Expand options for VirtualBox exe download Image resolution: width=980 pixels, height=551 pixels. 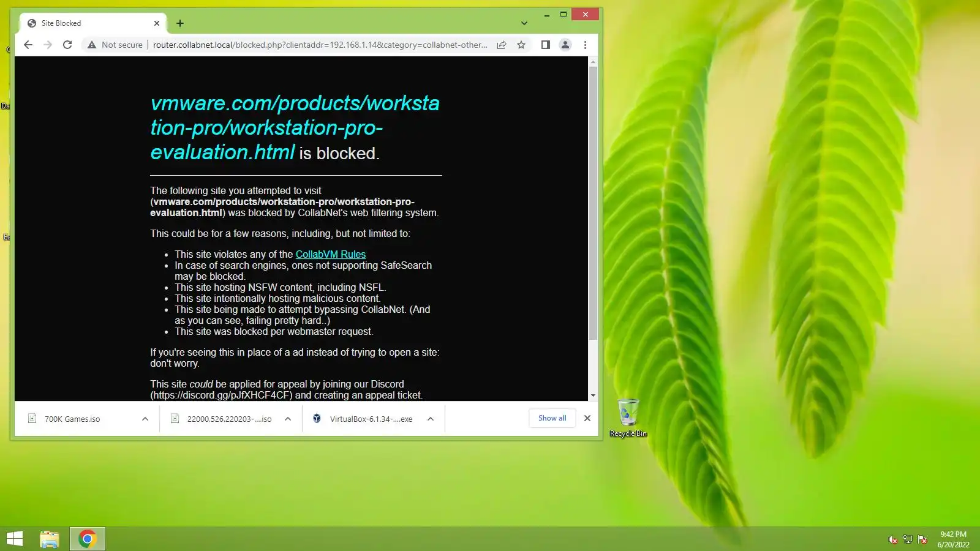tap(431, 419)
